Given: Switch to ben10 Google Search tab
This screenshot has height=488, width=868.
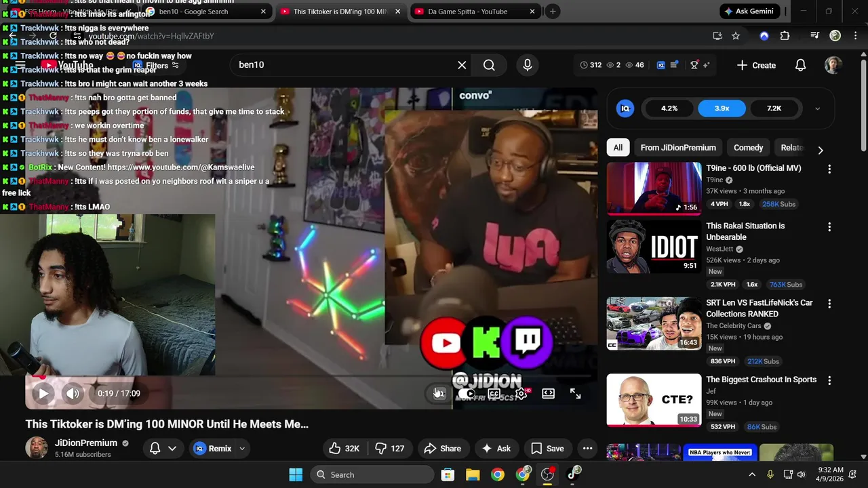Looking at the screenshot, I should click(x=204, y=12).
